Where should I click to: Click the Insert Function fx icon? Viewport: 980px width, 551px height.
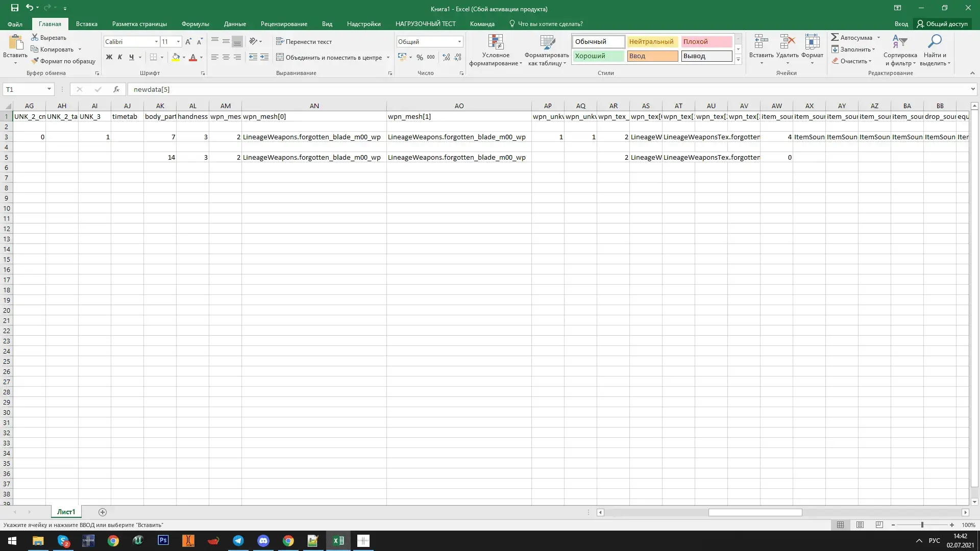coord(116,89)
